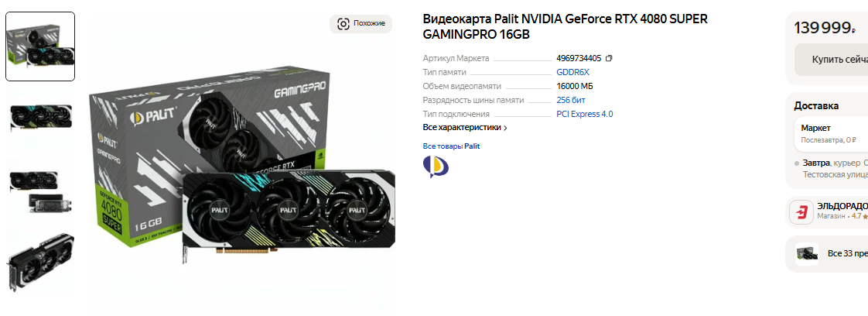Copy the Артикул Маркета number icon
Viewport: 868px width, 316px height.
pyautogui.click(x=609, y=58)
